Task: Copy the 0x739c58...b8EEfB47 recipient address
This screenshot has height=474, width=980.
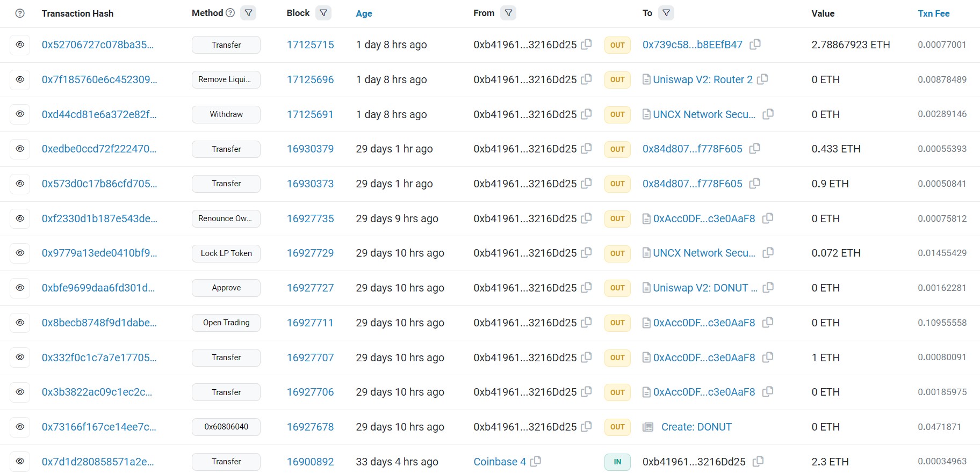Action: click(755, 45)
